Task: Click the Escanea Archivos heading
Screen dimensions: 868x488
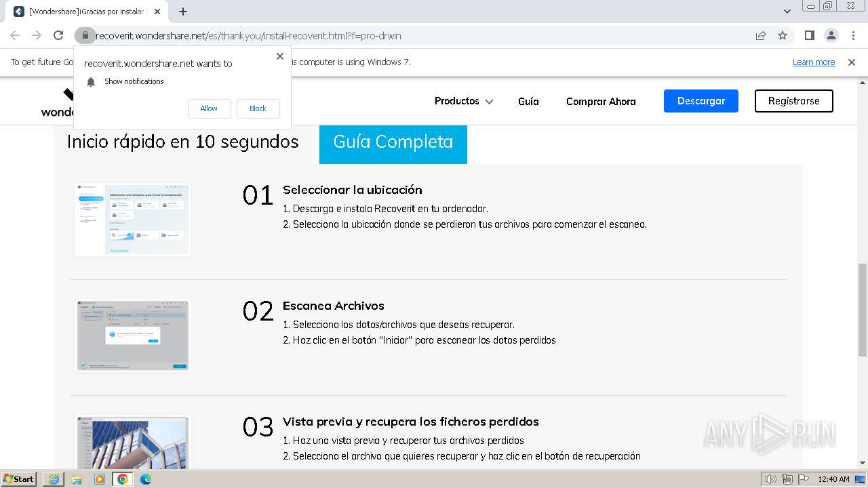Action: click(x=334, y=306)
